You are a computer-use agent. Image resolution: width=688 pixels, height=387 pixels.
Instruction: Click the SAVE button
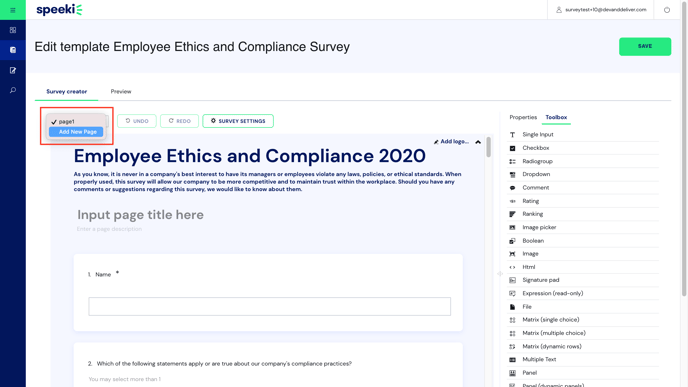pos(645,47)
